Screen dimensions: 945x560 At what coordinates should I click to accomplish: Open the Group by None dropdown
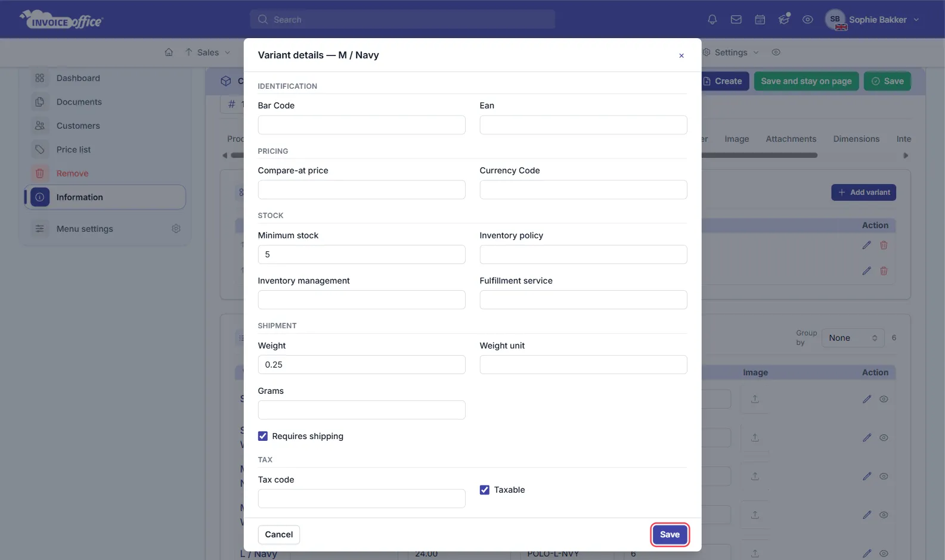tap(853, 338)
